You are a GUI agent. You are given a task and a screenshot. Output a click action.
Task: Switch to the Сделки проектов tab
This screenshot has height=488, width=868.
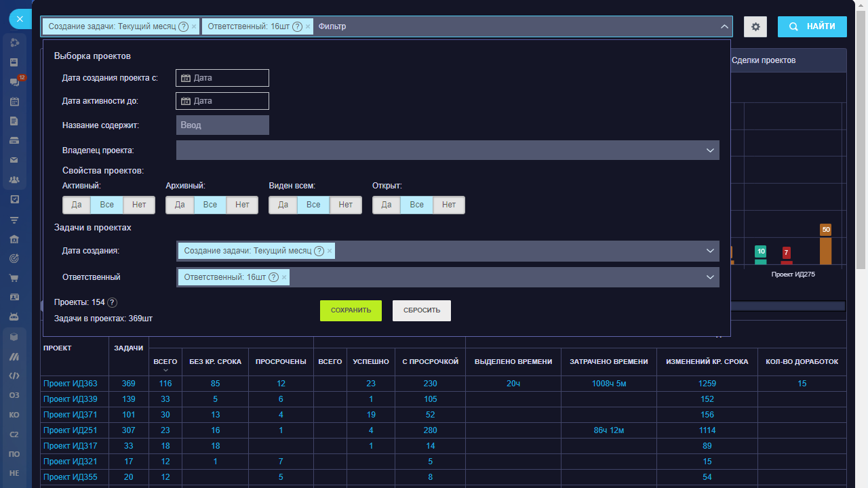pyautogui.click(x=764, y=60)
